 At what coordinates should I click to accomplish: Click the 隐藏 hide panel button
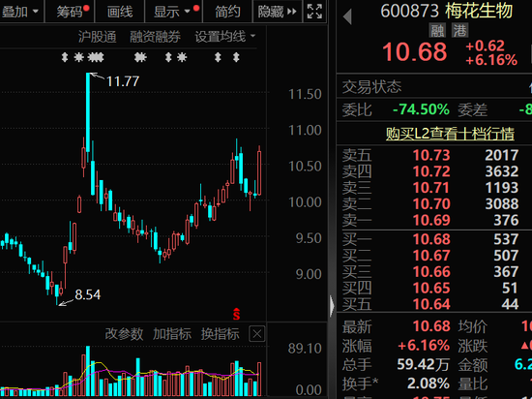pyautogui.click(x=277, y=12)
